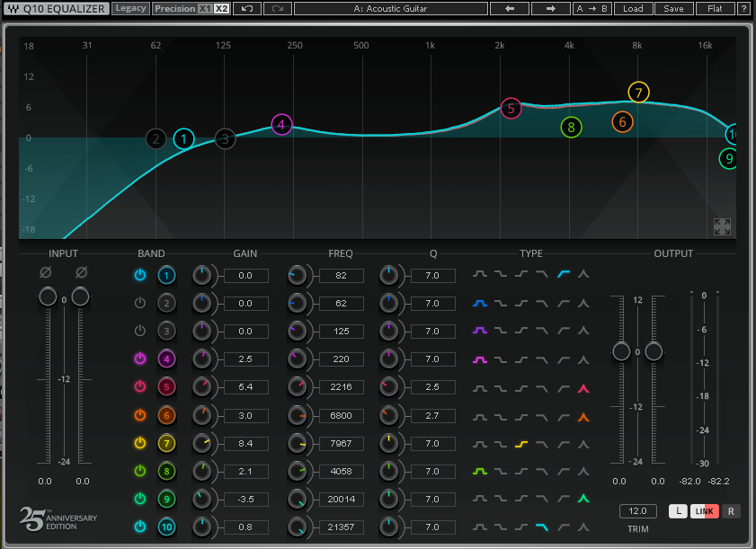The width and height of the screenshot is (756, 549).
Task: Select the L channel button
Action: click(x=678, y=511)
